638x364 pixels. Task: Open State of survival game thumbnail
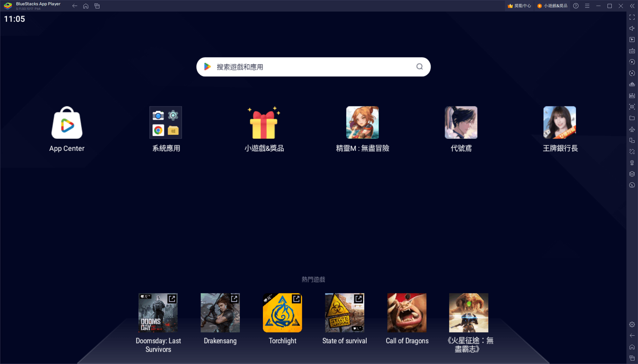[x=345, y=313]
